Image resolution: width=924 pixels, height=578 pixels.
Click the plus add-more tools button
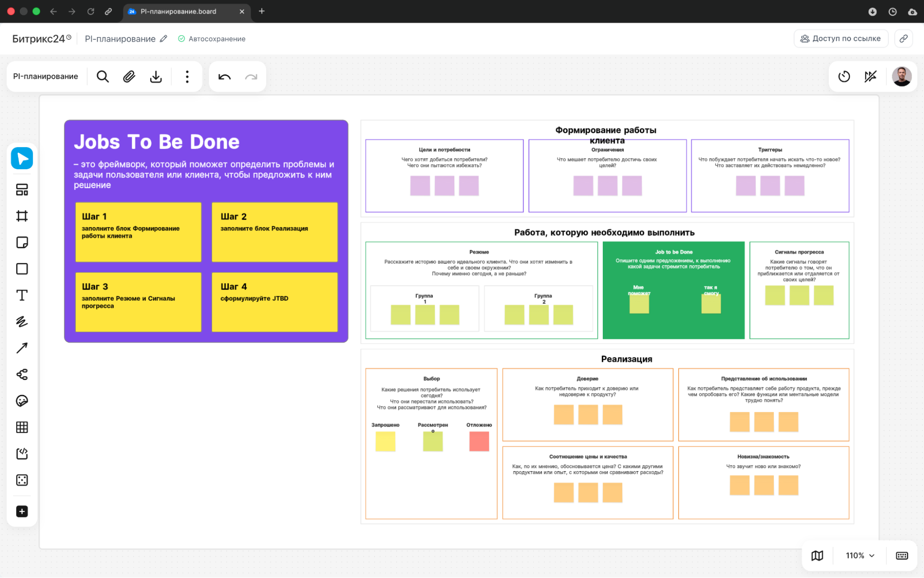22,511
